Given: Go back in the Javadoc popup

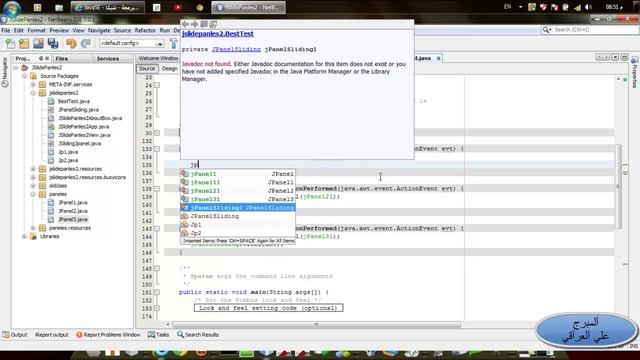Looking at the screenshot, I should tap(186, 24).
